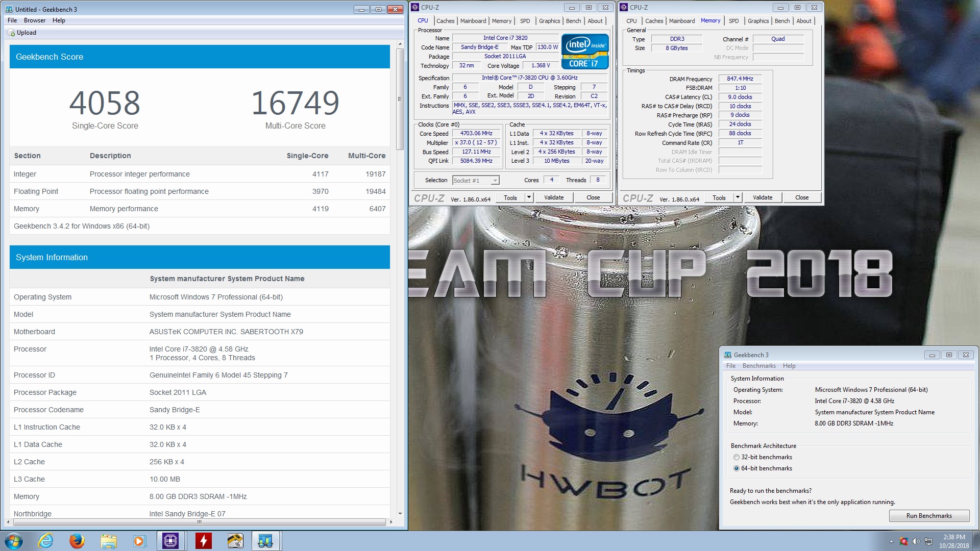Open the network status tray icon
This screenshot has width=980, height=551.
click(x=928, y=541)
